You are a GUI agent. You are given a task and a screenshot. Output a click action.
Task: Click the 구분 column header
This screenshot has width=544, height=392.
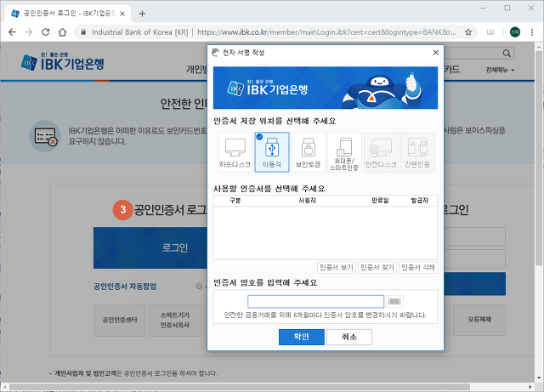pos(235,201)
